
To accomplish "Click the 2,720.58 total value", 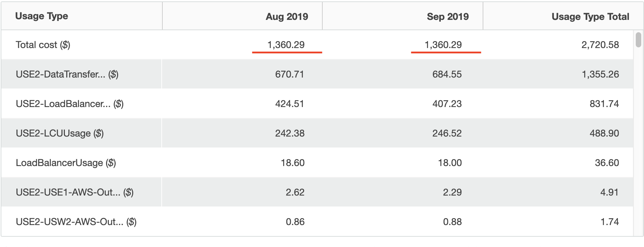I will (600, 45).
